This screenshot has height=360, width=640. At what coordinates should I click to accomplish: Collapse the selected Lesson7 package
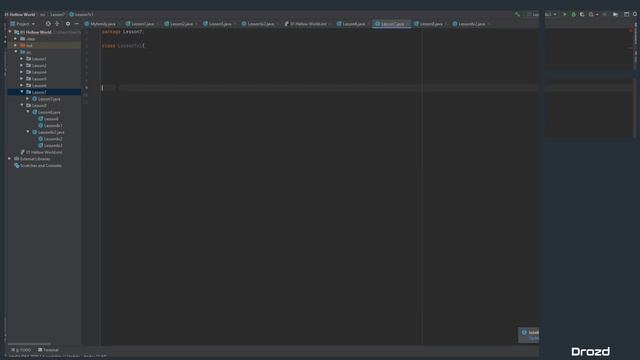click(x=22, y=92)
